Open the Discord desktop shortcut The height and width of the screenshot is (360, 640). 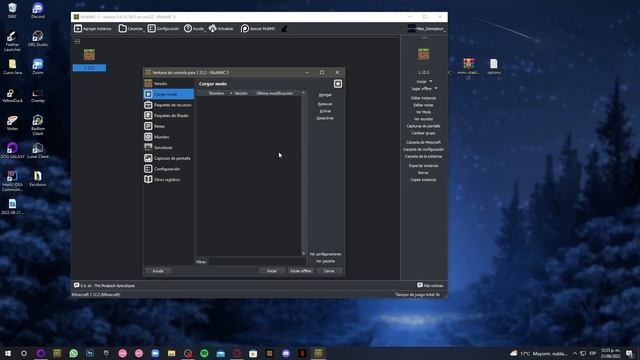pyautogui.click(x=38, y=10)
